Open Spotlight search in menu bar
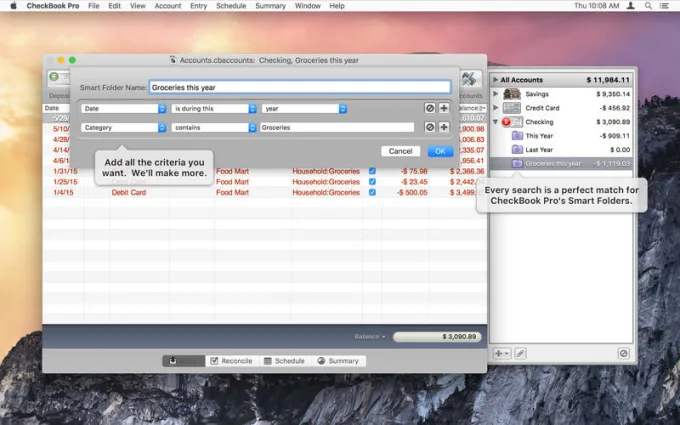The height and width of the screenshot is (425, 680). pyautogui.click(x=648, y=6)
